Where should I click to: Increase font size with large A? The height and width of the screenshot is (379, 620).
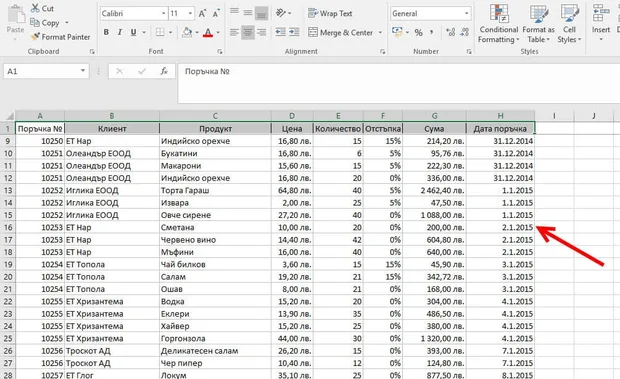(202, 13)
